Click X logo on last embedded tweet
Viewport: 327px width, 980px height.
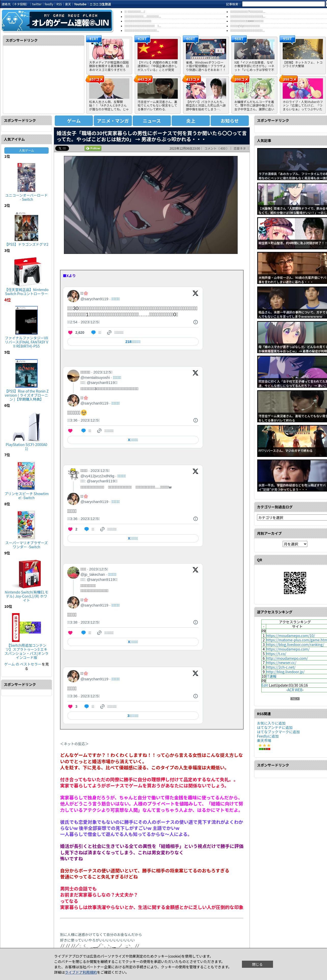(x=195, y=673)
